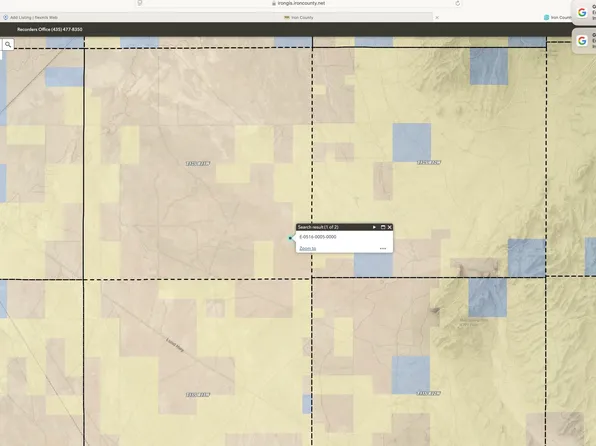Click the parcel location marker dot
The height and width of the screenshot is (446, 596).
(x=290, y=238)
